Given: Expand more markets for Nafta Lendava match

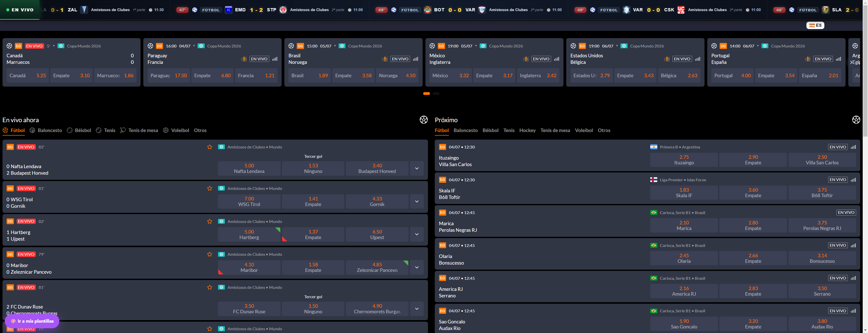Looking at the screenshot, I should (417, 169).
